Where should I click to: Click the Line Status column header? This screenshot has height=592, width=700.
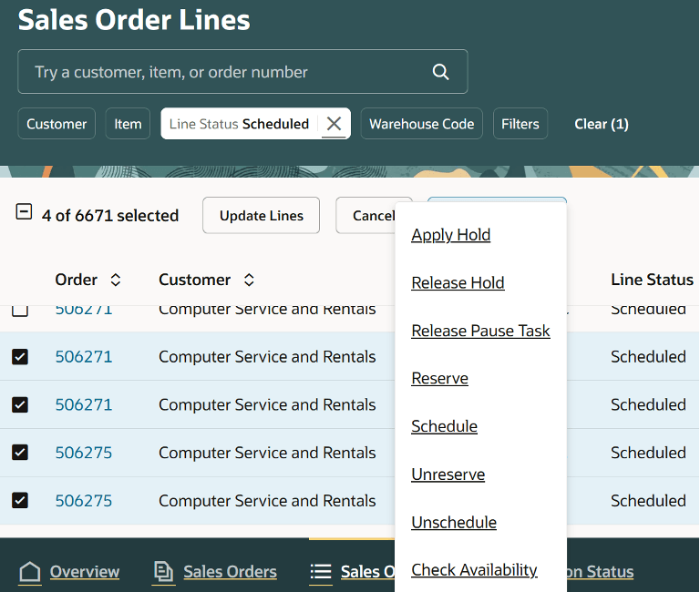(652, 280)
